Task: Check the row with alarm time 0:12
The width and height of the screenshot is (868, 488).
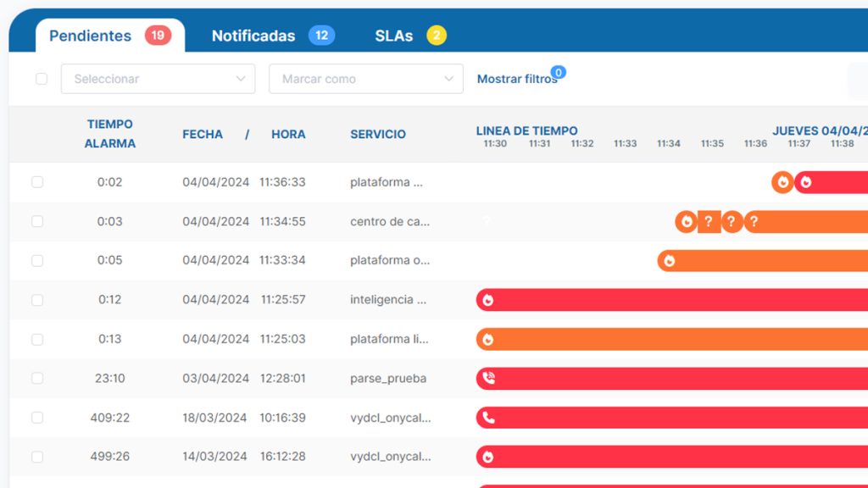Action: [37, 300]
